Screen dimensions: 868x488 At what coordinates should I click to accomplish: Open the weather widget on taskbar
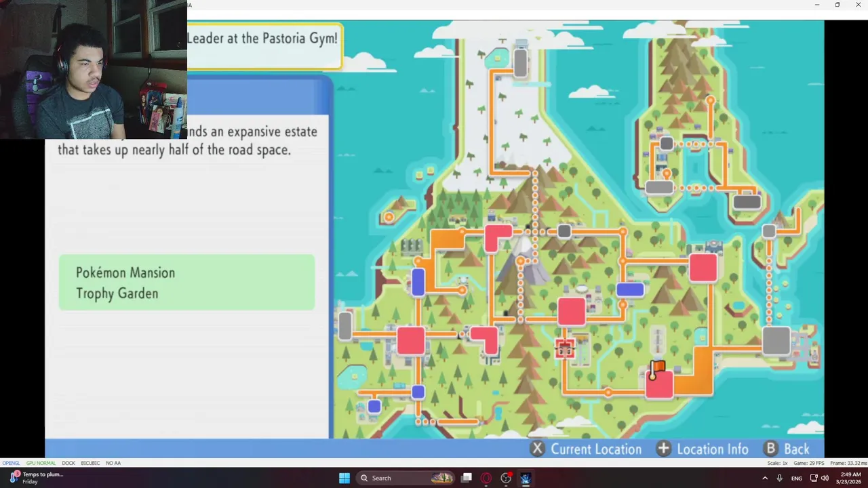35,478
